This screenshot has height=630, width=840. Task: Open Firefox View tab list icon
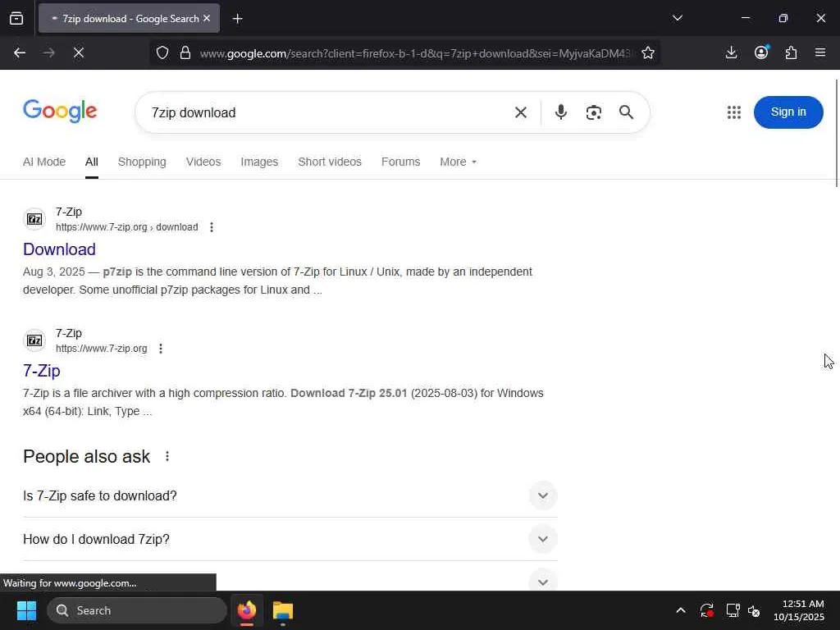16,18
